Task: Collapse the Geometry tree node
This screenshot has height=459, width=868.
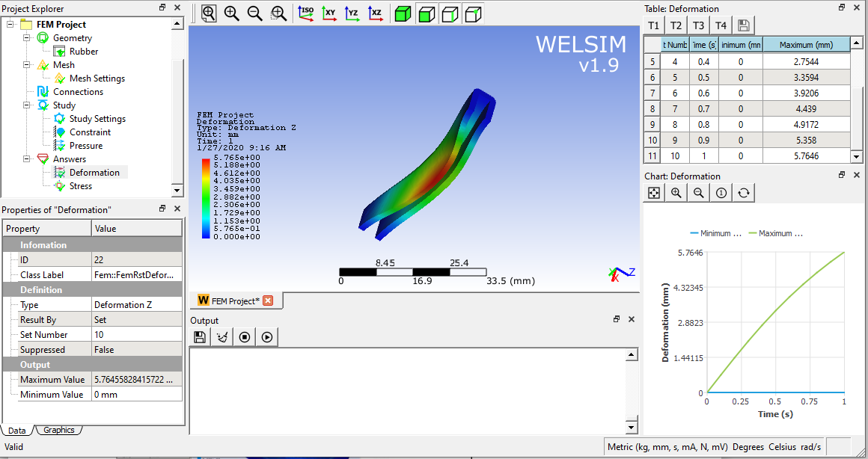Action: pyautogui.click(x=27, y=37)
